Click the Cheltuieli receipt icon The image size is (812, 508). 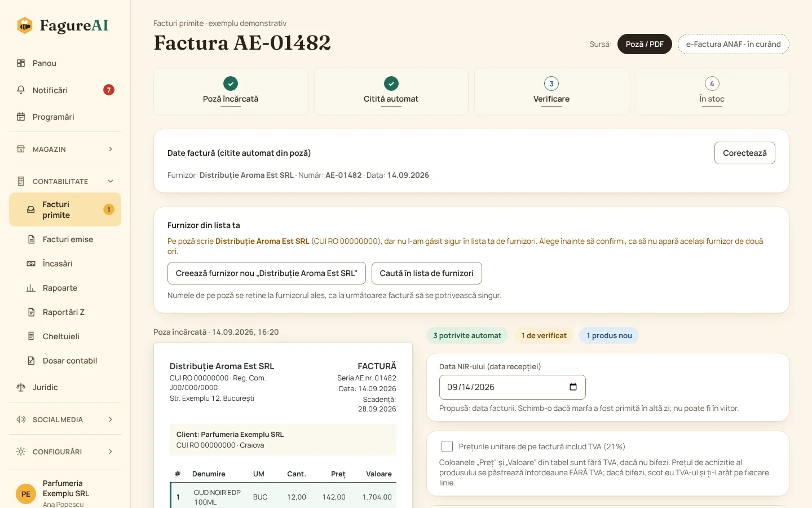point(31,336)
